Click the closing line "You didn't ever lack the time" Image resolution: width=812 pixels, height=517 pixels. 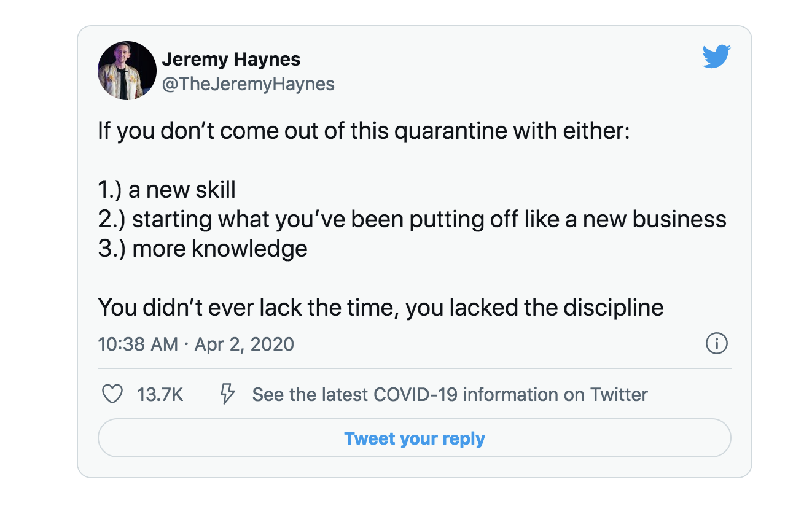click(380, 307)
